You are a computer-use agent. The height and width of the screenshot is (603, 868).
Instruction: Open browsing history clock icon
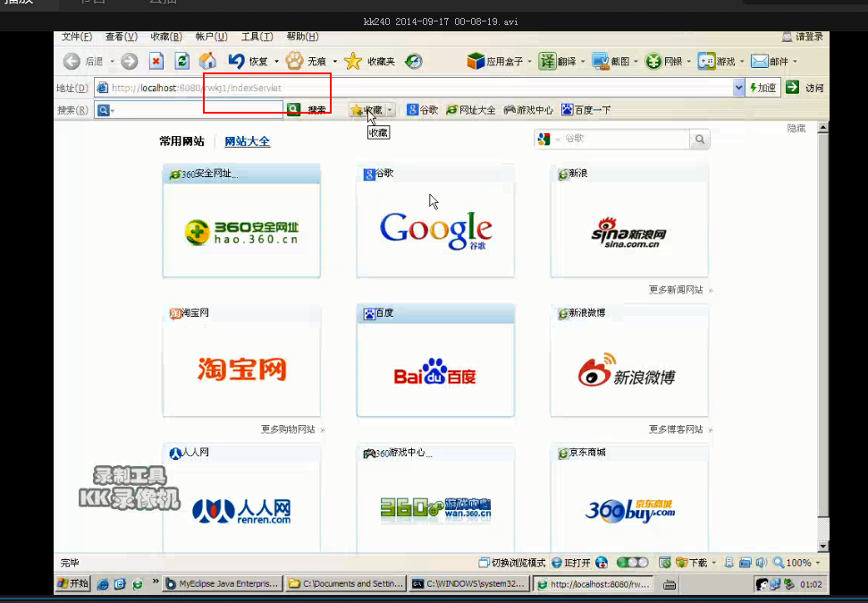click(414, 61)
